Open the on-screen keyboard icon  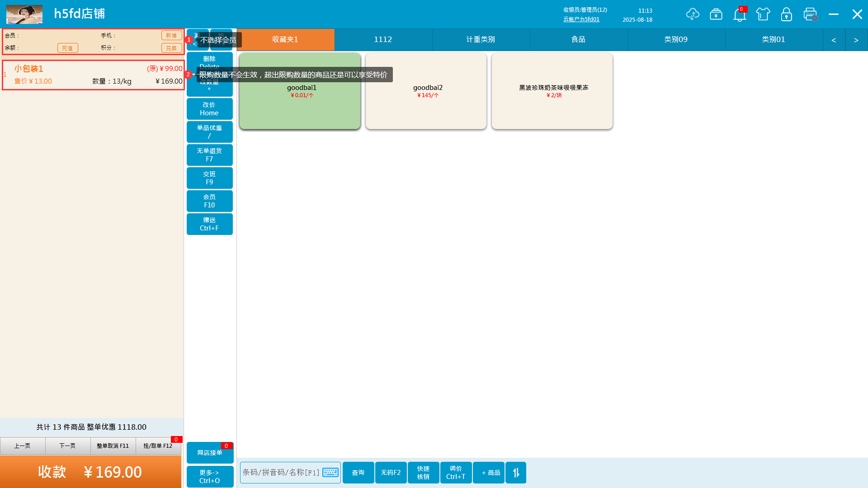point(330,472)
